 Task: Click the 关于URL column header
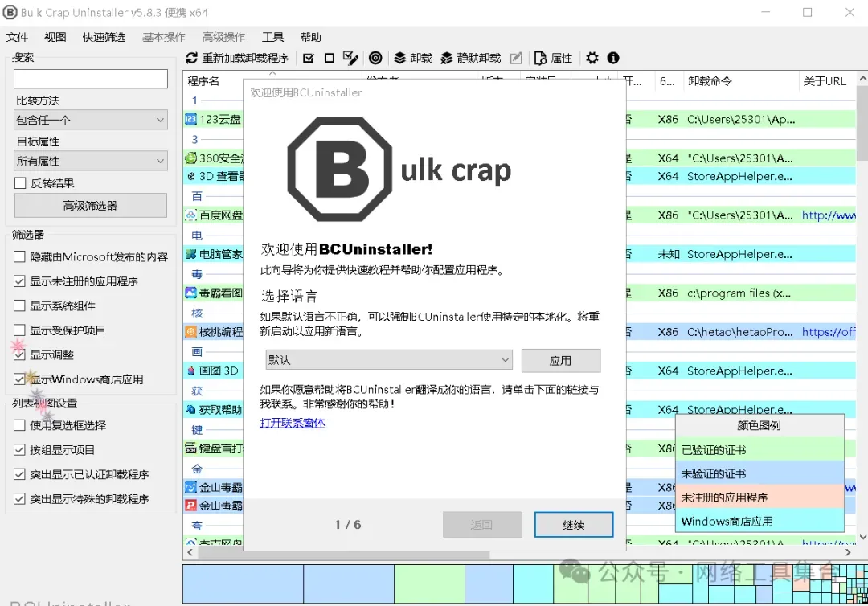(826, 81)
